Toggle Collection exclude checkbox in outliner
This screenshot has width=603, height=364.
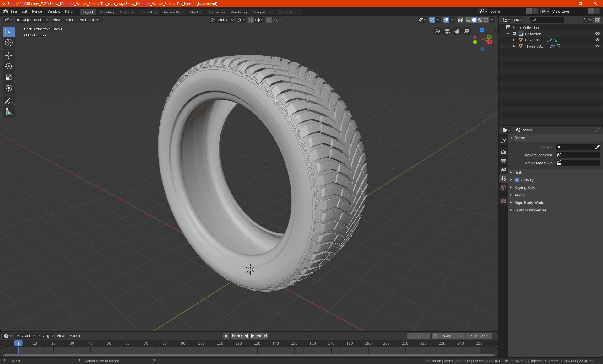514,34
